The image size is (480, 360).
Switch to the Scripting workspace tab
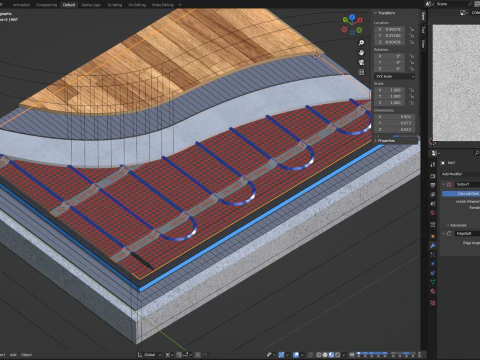click(115, 5)
